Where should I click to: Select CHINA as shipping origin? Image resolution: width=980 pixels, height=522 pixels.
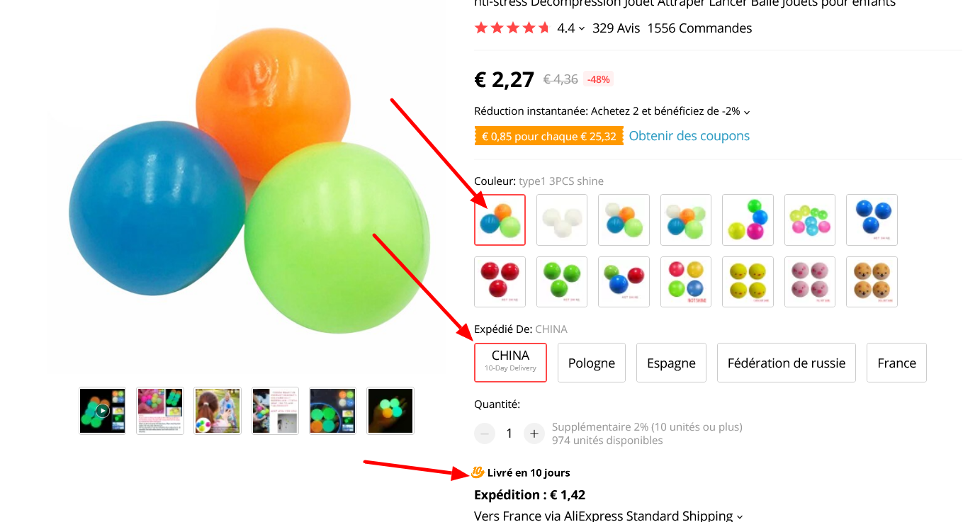510,363
